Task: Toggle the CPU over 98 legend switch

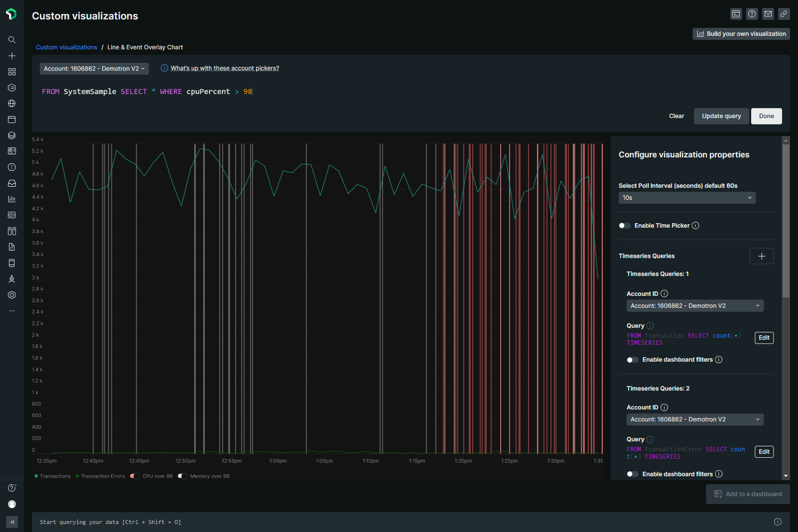Action: pos(134,476)
